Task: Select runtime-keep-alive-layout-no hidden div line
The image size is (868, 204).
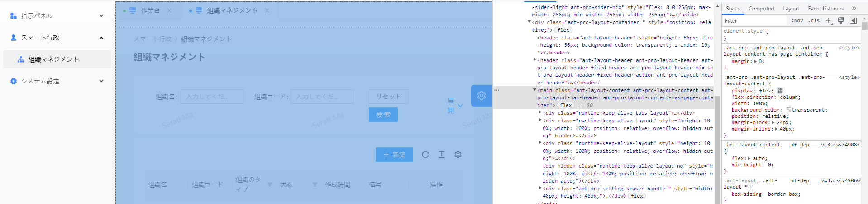Action: (628, 173)
